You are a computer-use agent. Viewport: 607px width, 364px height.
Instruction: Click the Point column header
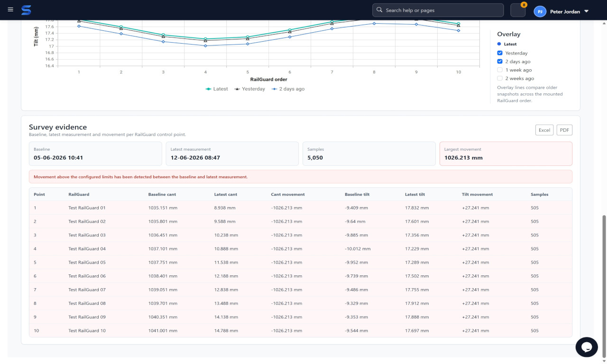point(38,194)
